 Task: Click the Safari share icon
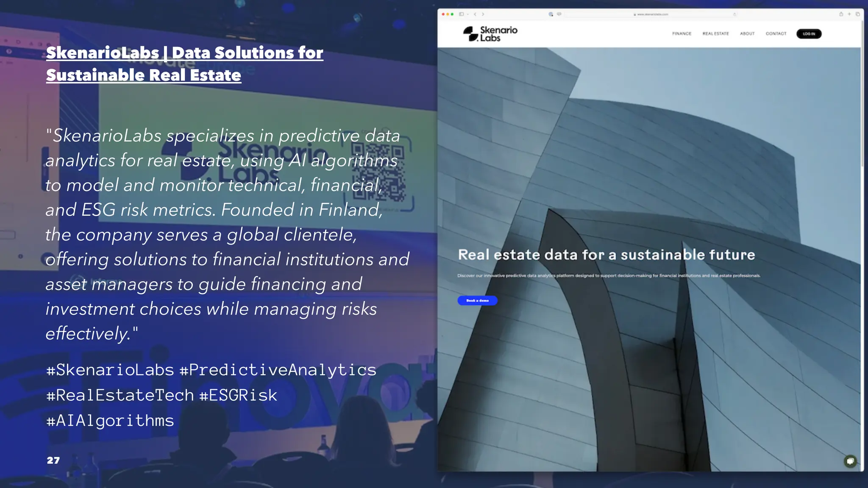tap(841, 14)
